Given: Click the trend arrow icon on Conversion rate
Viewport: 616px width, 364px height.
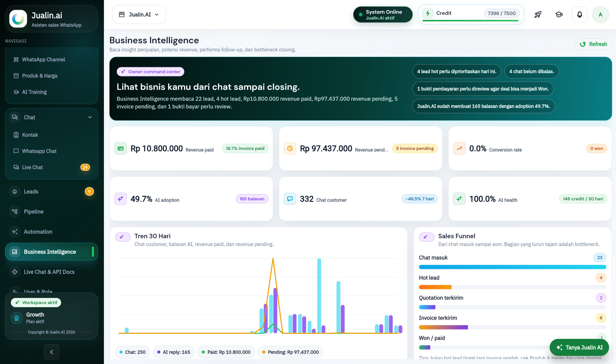Looking at the screenshot, I should tap(459, 148).
